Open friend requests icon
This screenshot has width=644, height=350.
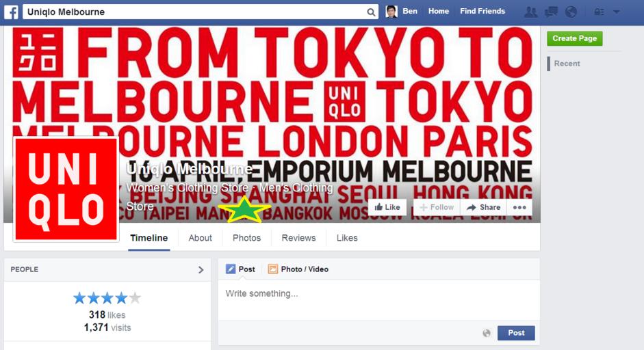(x=530, y=12)
